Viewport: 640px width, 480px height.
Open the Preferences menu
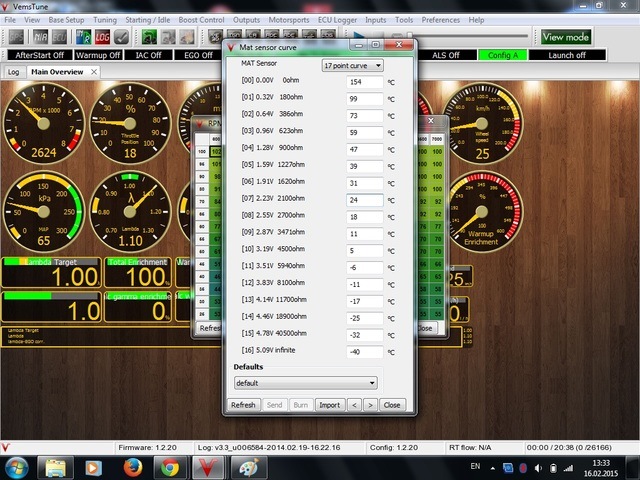point(440,20)
